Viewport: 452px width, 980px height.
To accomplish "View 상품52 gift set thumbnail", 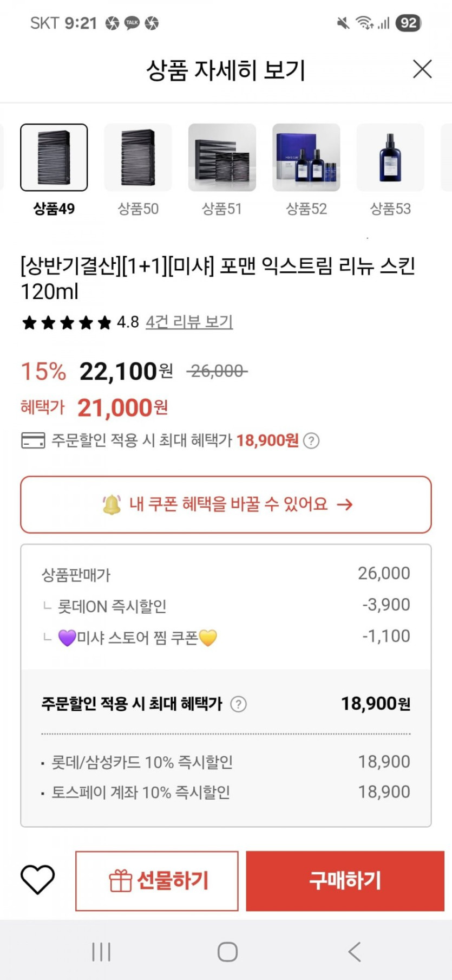I will click(306, 158).
